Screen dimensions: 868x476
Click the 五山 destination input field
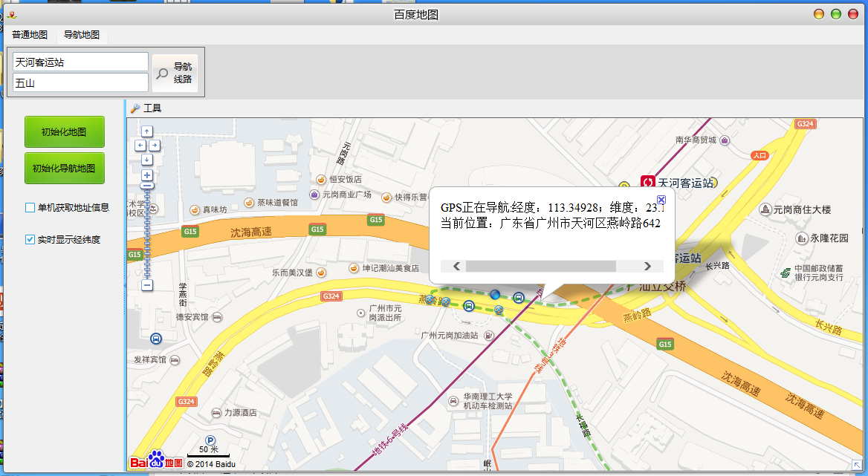[x=80, y=83]
